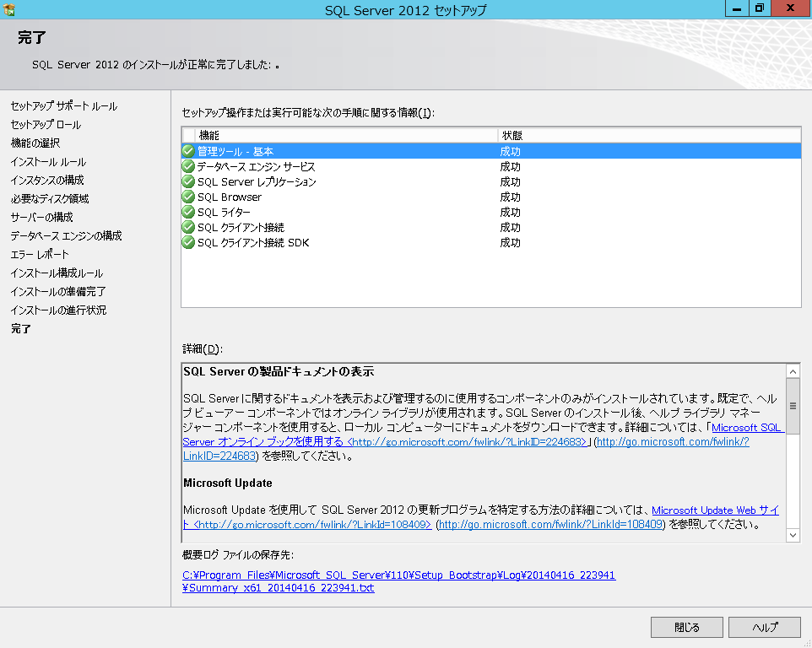Screen dimensions: 812x648
Task: Click セットアップ サポート ルール step in sidebar
Action: click(x=64, y=106)
